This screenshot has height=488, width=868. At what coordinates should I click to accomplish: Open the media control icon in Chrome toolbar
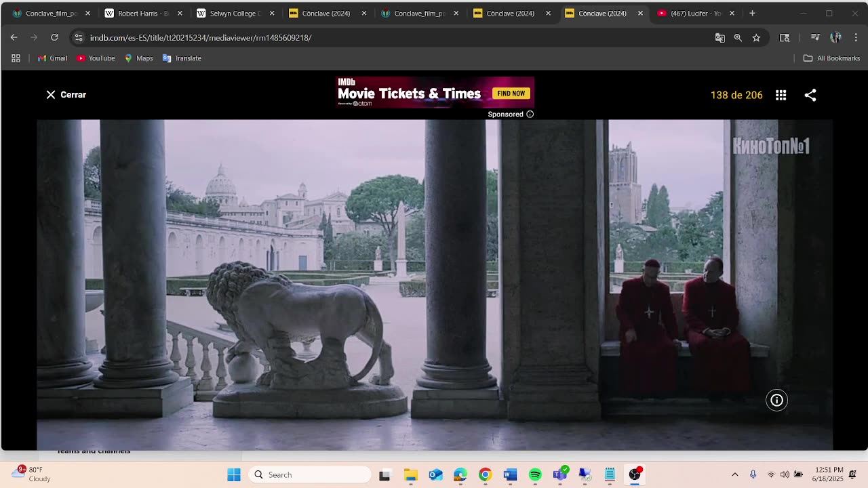[x=815, y=38]
